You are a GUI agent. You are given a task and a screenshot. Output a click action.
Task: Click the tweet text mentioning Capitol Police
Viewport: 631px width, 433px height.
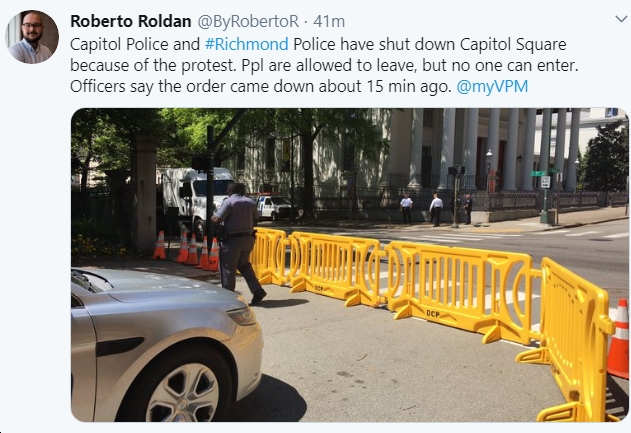[x=324, y=66]
